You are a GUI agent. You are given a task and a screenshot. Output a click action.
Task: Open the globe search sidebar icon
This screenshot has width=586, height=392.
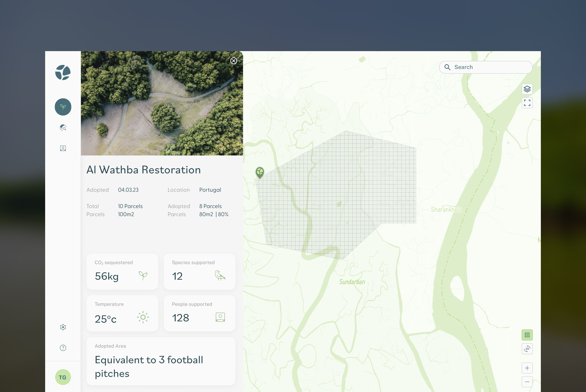pos(63,128)
